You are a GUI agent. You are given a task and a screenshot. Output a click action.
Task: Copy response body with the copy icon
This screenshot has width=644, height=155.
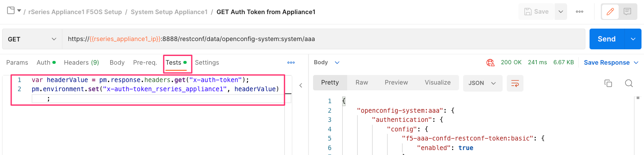coord(608,83)
